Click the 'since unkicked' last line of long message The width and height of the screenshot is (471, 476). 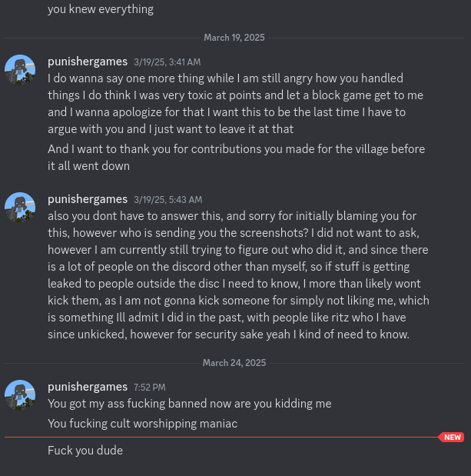pos(228,335)
